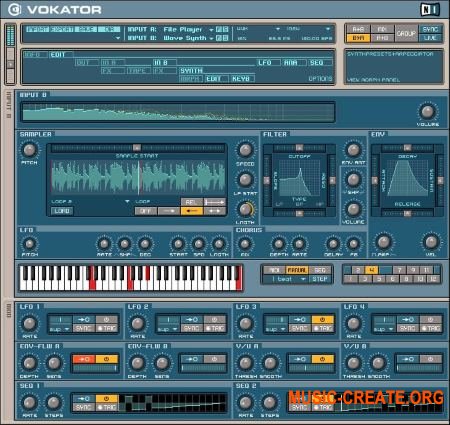Toggle LFO 1 power button
450x425 pixels.
107,319
